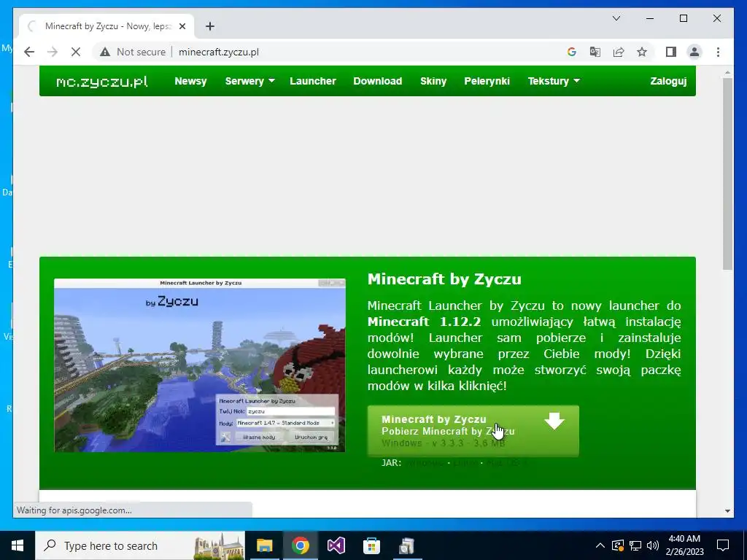Click the forward navigation arrow
The width and height of the screenshot is (747, 560).
53,52
